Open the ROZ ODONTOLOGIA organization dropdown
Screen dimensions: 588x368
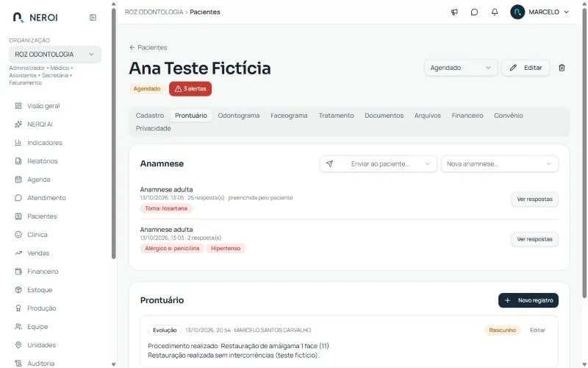[55, 54]
